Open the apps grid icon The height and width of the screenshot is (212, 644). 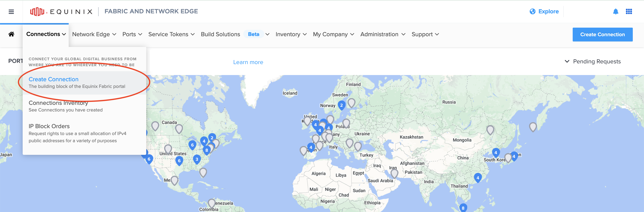pyautogui.click(x=629, y=11)
